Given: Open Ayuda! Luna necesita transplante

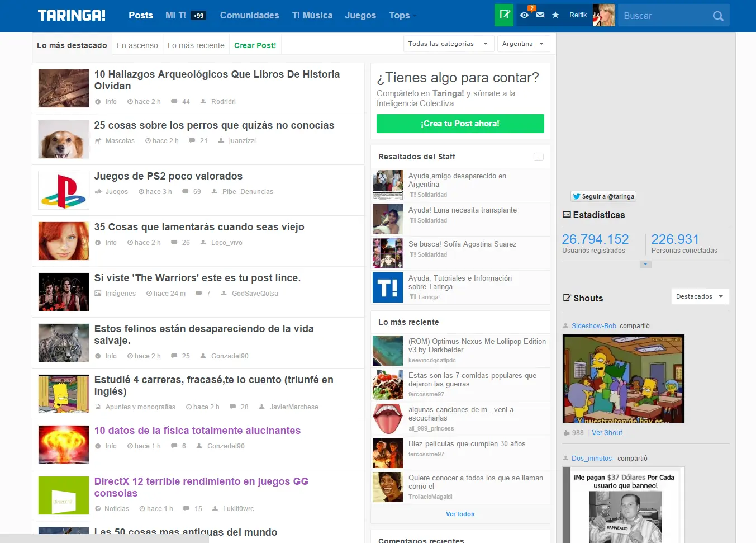Looking at the screenshot, I should click(x=463, y=210).
